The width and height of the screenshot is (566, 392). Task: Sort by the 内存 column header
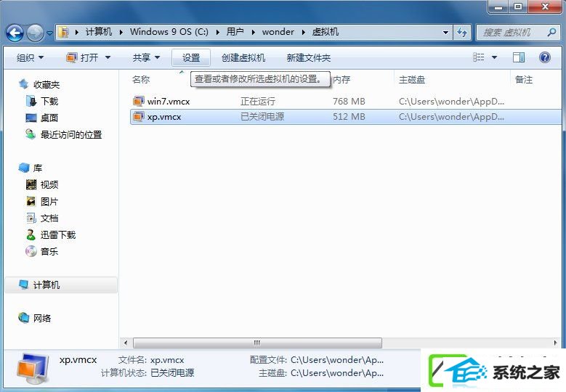click(341, 79)
